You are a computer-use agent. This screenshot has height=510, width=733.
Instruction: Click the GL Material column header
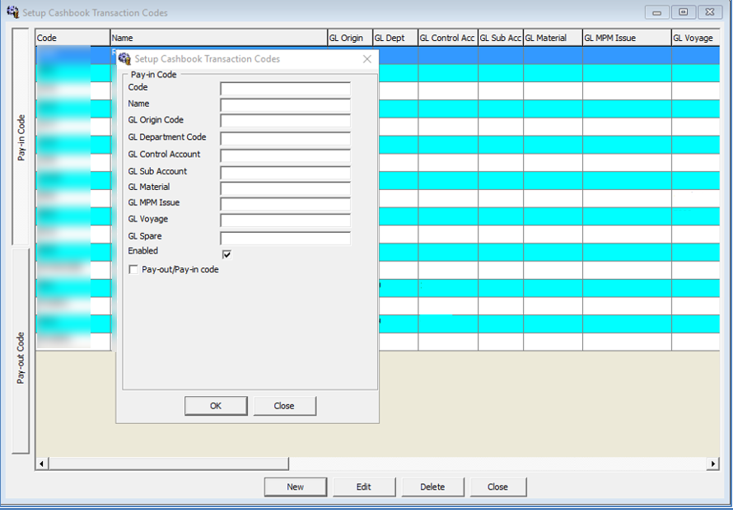click(x=553, y=38)
